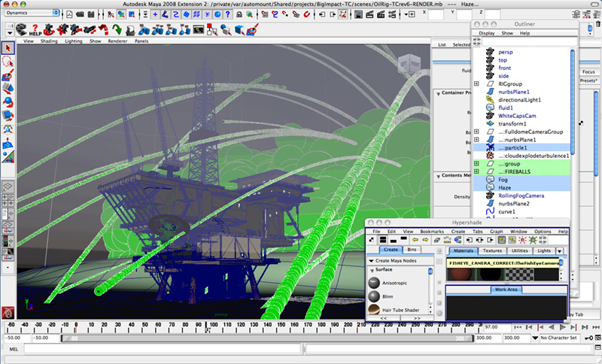Click the Save Scene disk icon
602x364 pixels.
pyautogui.click(x=91, y=14)
